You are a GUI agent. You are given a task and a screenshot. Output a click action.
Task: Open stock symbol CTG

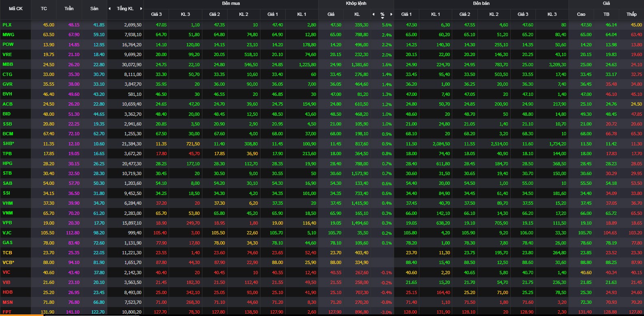(7, 74)
